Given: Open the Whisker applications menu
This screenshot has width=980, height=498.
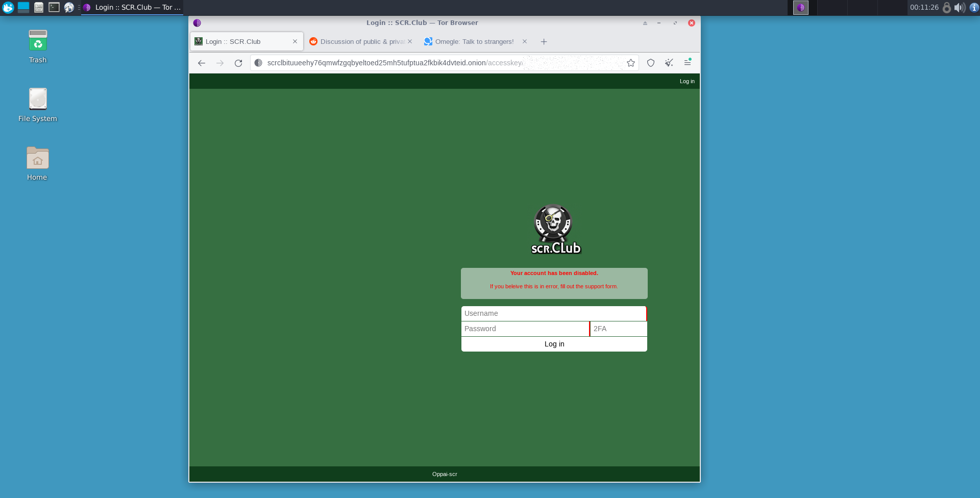Looking at the screenshot, I should (x=8, y=7).
